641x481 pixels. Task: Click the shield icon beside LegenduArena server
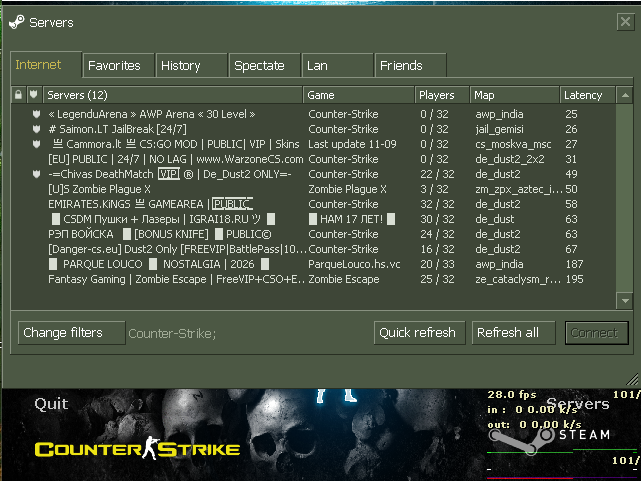(x=35, y=114)
